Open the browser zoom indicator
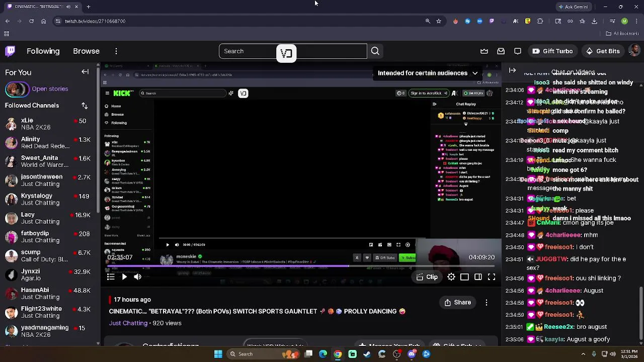Viewport: 644px width, 362px height. pyautogui.click(x=428, y=21)
